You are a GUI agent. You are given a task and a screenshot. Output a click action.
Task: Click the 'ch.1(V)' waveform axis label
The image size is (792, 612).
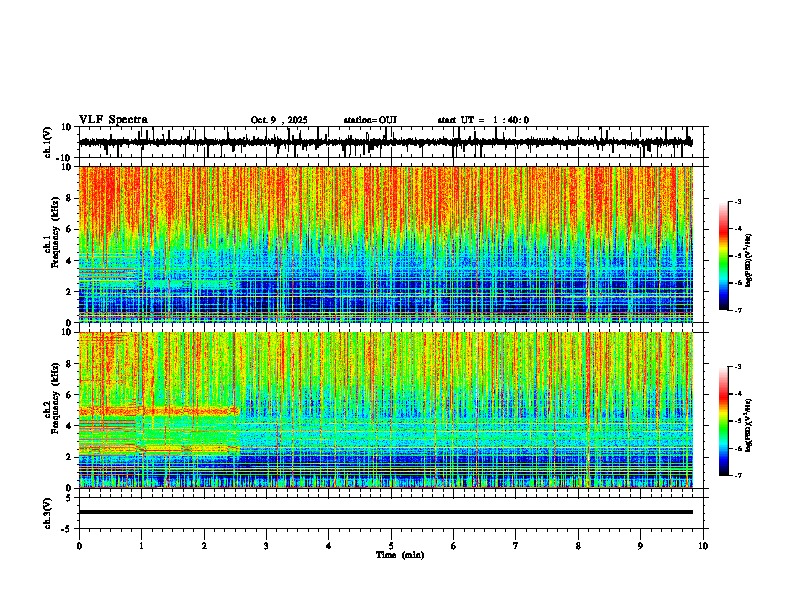(48, 142)
